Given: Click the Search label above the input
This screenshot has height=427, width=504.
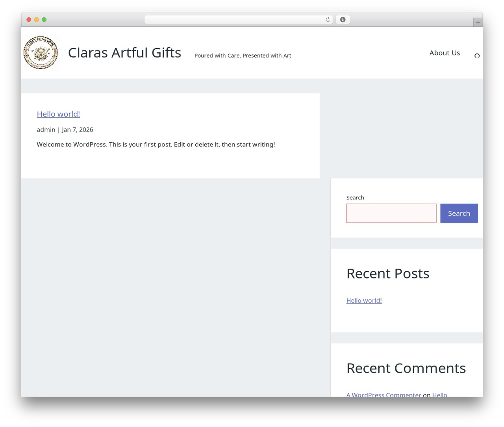Looking at the screenshot, I should pos(355,197).
